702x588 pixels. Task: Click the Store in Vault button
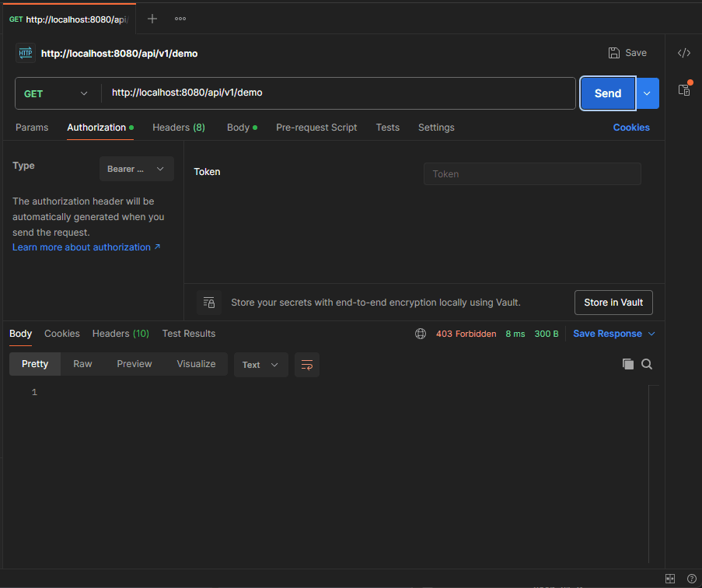pyautogui.click(x=613, y=303)
